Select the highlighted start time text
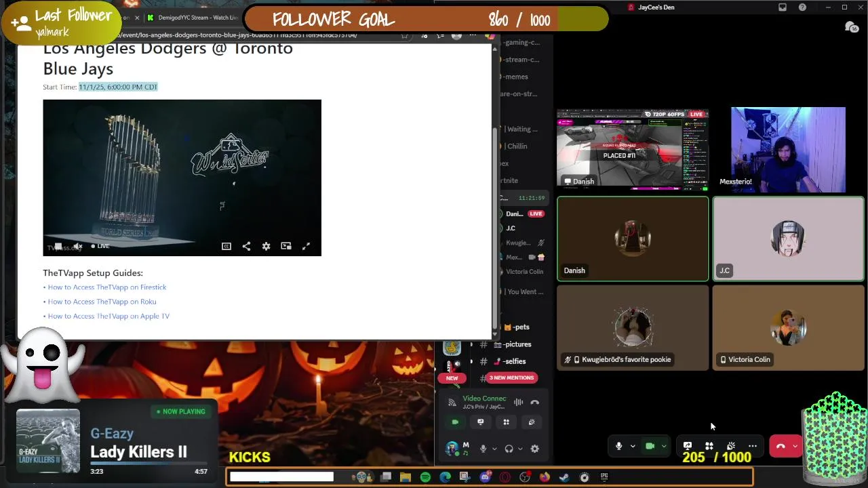The image size is (868, 488). pos(118,87)
